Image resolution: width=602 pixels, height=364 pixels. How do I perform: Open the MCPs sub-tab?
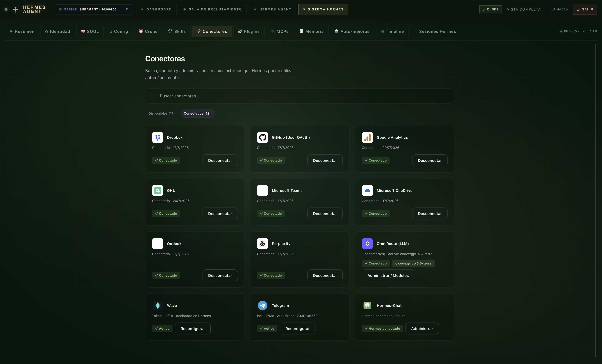(280, 31)
